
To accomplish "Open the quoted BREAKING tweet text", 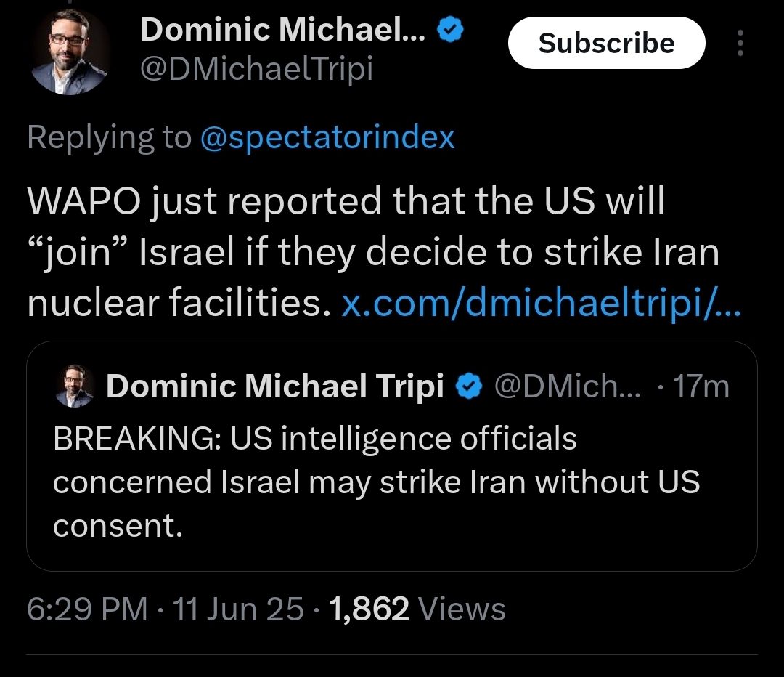I will [x=376, y=482].
